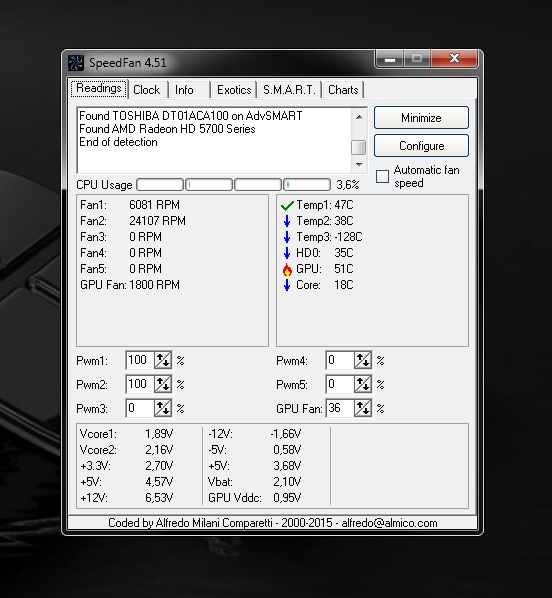
Task: Click the 'Found AMD Radeon HD 5700 Series' log line
Action: click(x=167, y=129)
